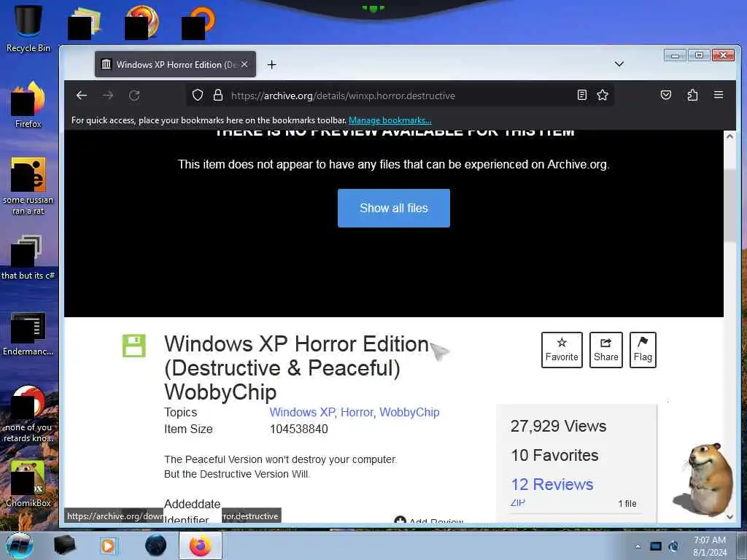The image size is (747, 560).
Task: Open the Share button
Action: tap(606, 350)
